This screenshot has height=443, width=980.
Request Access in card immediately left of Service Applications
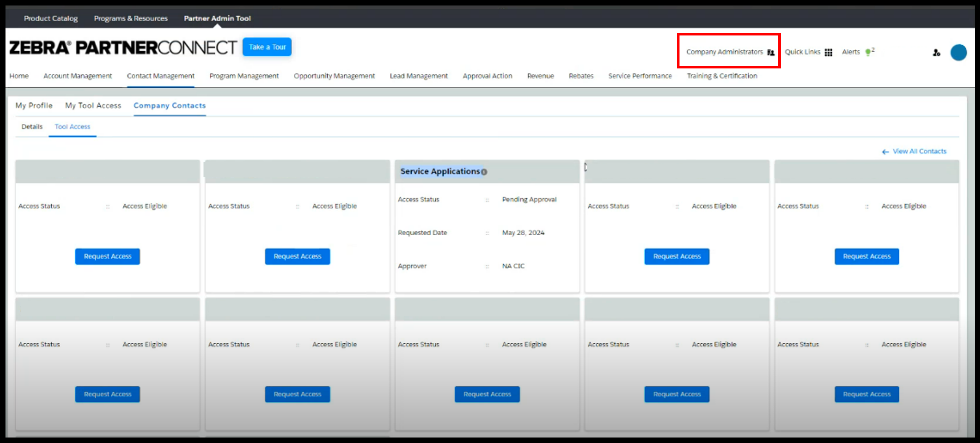[297, 256]
